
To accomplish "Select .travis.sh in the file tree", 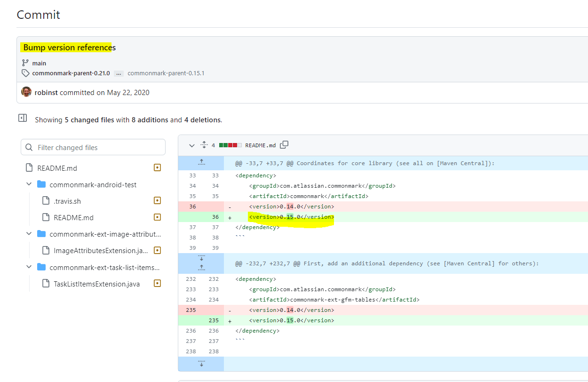I will (67, 201).
